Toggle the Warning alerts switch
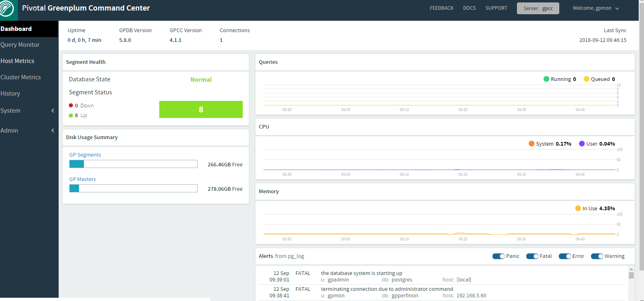The image size is (644, 301). pyautogui.click(x=597, y=256)
